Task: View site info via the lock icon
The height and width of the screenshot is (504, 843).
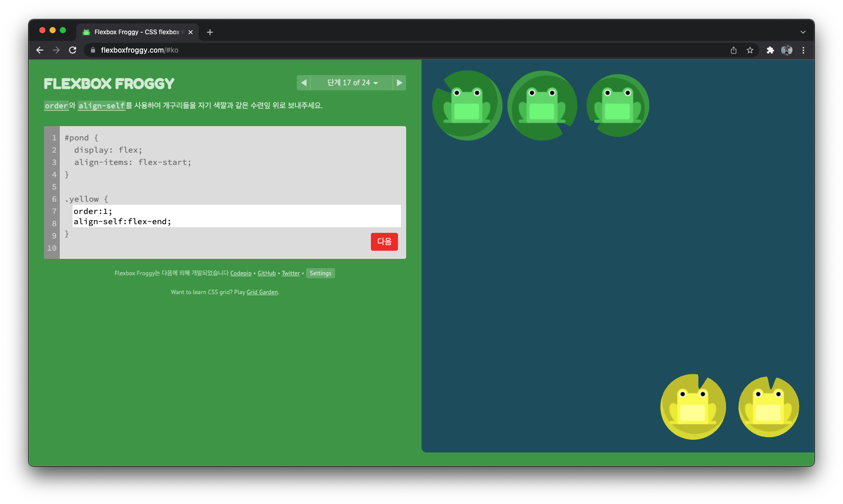Action: pyautogui.click(x=93, y=50)
